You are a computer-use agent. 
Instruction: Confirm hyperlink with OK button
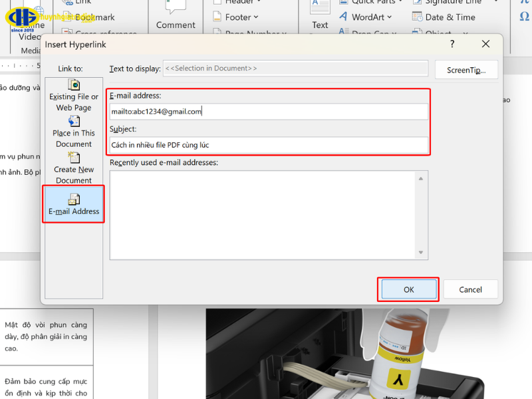pos(408,289)
